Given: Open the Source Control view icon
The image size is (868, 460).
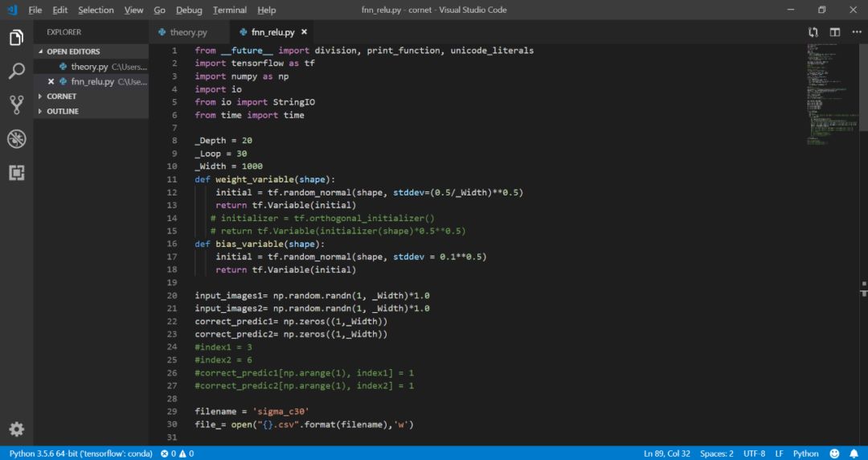Looking at the screenshot, I should point(17,105).
